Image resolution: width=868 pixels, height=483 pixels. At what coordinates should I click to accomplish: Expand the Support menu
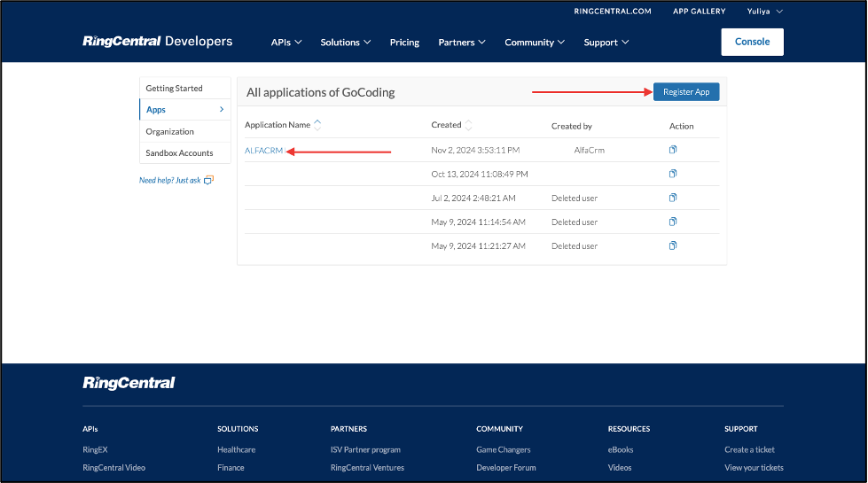coord(606,43)
